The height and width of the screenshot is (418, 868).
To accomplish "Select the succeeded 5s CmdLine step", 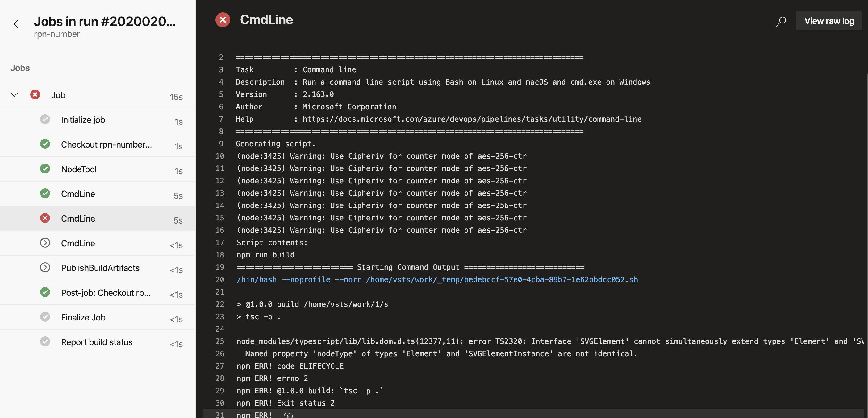I will point(78,194).
